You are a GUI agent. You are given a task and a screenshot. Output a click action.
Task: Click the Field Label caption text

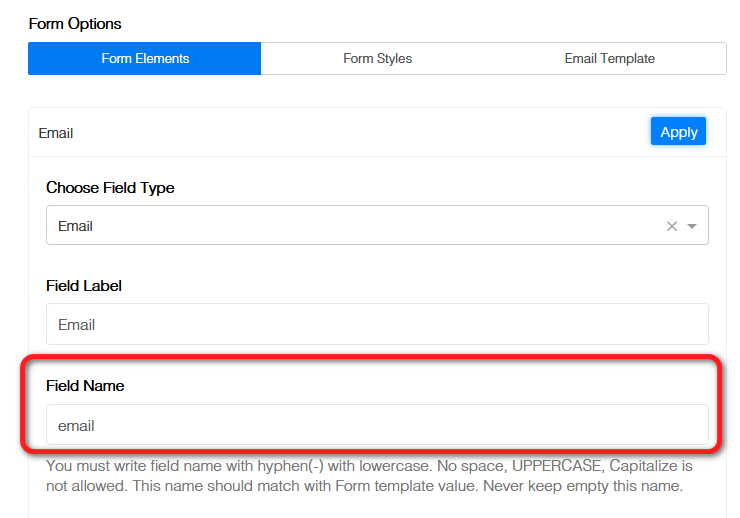84,286
